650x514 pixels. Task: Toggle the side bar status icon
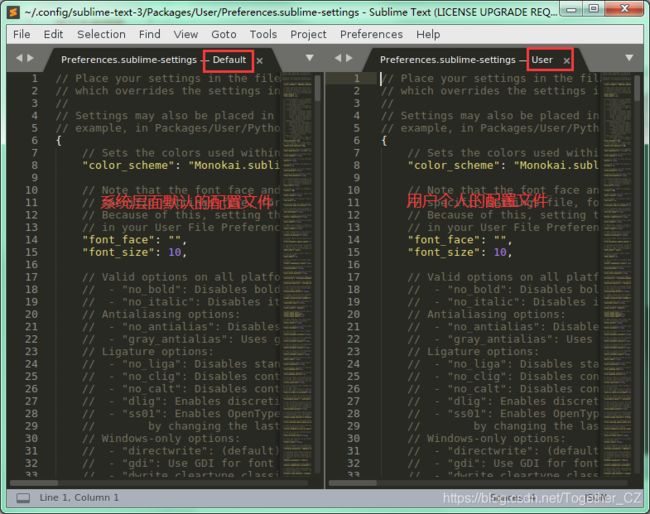(23, 498)
